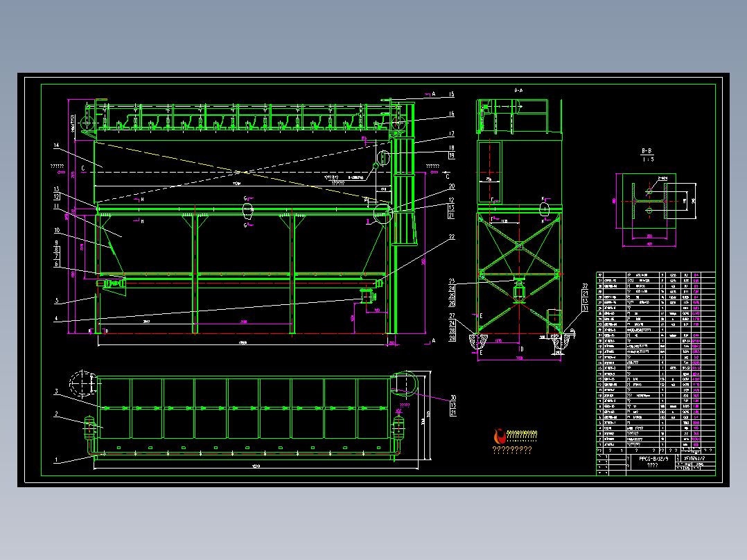Image resolution: width=747 pixels, height=560 pixels.
Task: Select the part callout number 18
Action: (x=451, y=148)
